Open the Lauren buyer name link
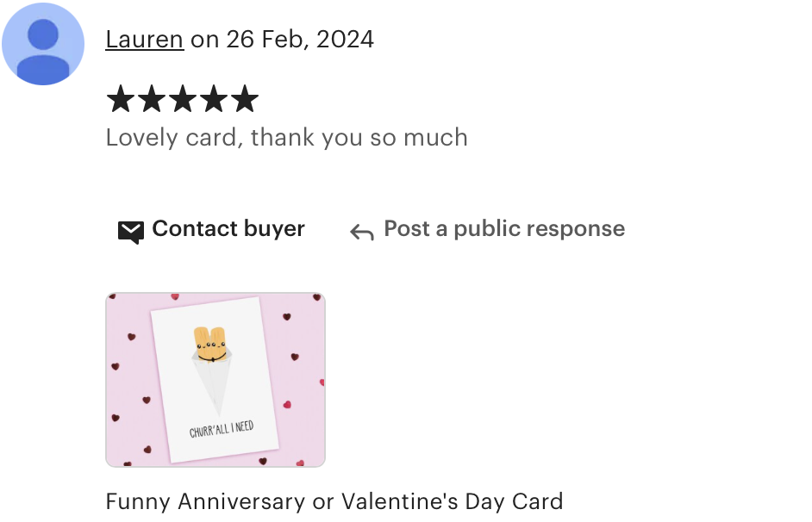 145,40
